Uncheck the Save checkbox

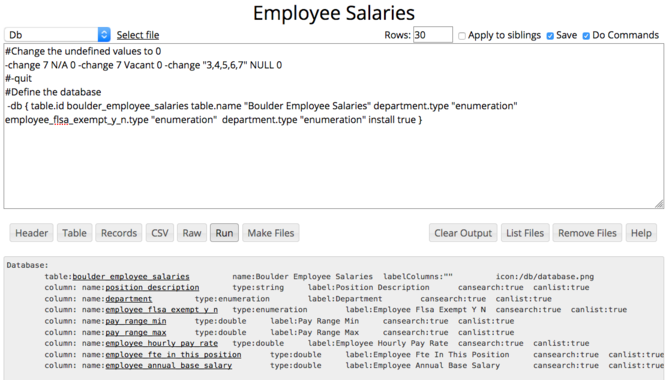pos(550,36)
